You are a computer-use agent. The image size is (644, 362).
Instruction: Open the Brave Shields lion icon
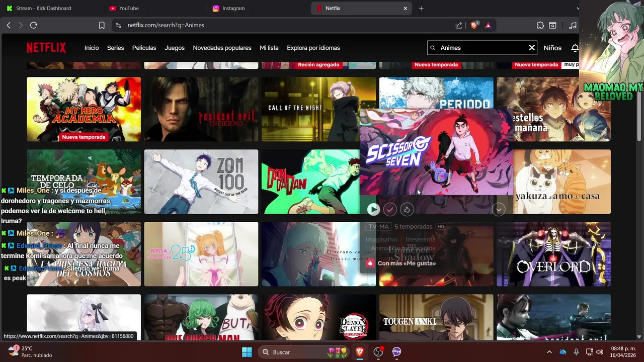[474, 25]
